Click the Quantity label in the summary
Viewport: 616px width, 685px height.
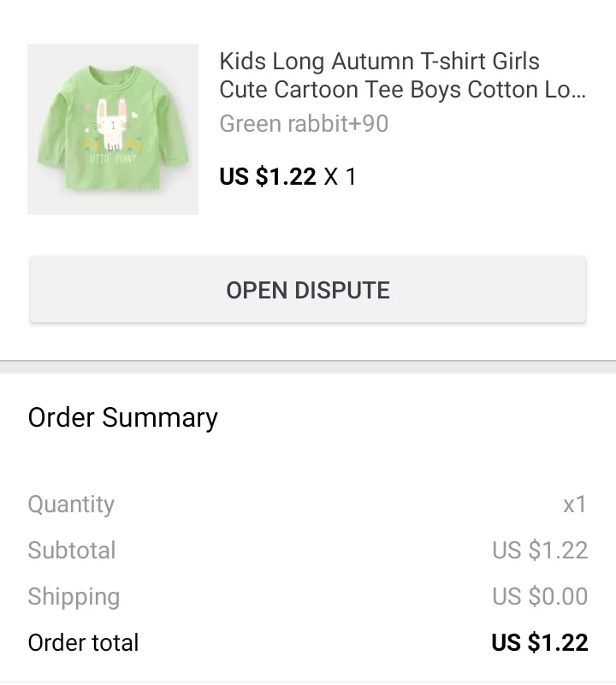point(71,505)
